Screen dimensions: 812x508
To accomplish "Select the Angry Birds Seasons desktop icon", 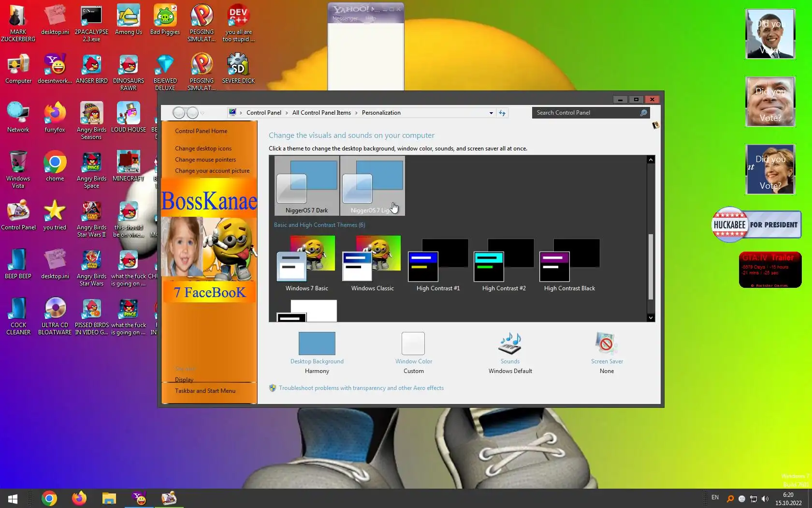I will click(x=92, y=121).
